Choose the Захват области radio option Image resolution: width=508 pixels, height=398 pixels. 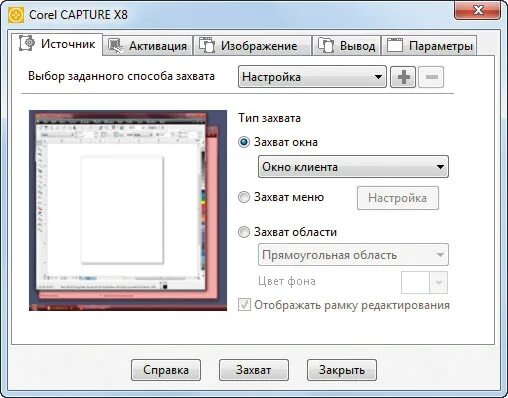[244, 232]
